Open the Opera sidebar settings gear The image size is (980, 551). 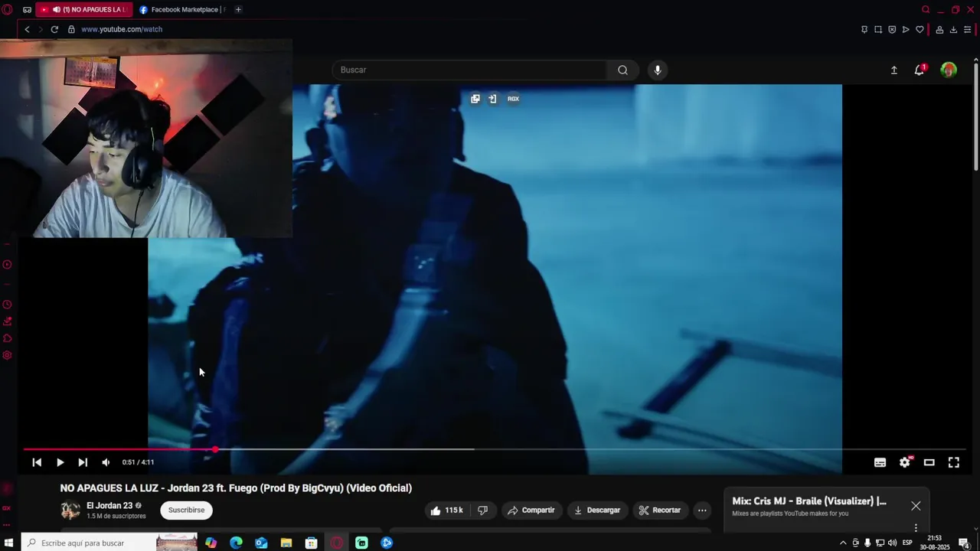click(7, 355)
